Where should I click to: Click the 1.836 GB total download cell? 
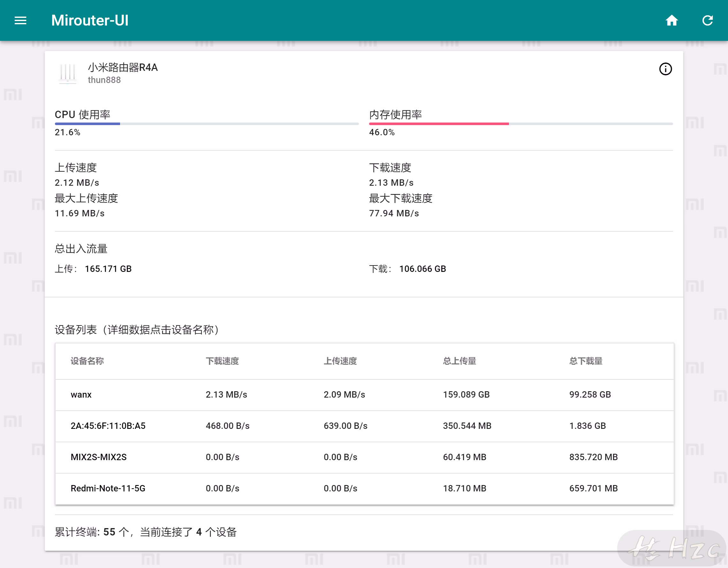point(588,426)
